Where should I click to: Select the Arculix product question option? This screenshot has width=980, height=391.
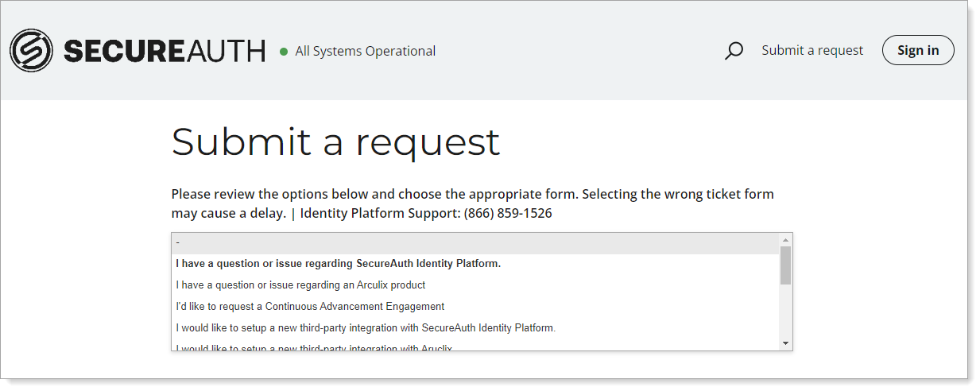[300, 285]
